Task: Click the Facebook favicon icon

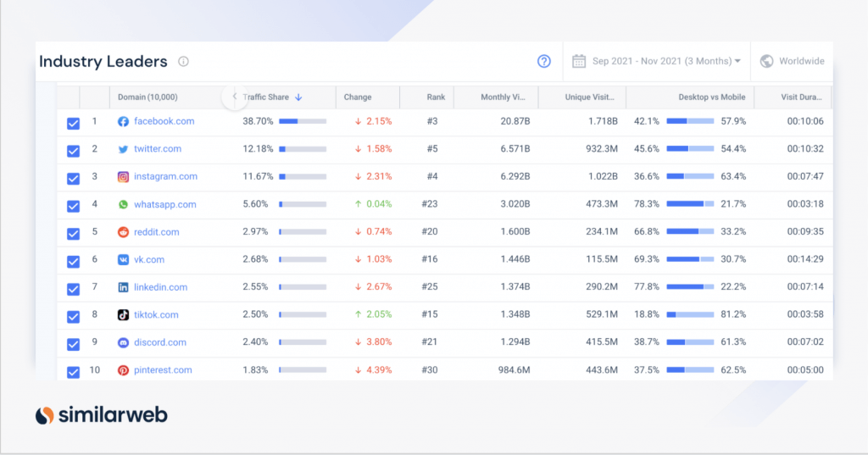Action: [x=123, y=121]
